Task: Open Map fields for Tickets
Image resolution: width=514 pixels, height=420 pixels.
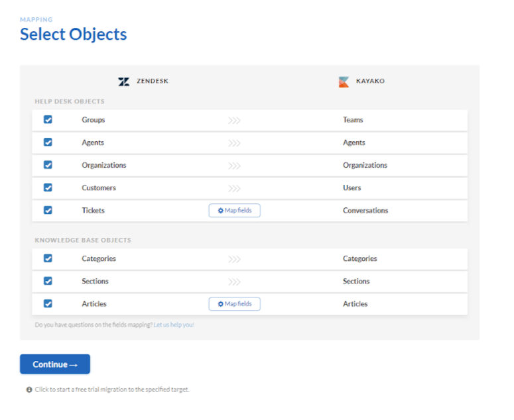Action: (235, 211)
